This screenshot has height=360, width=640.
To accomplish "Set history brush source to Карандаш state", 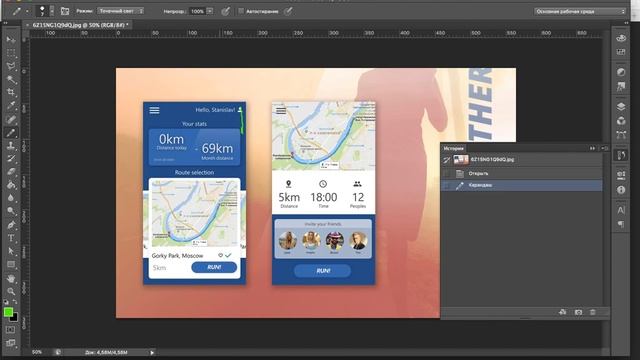I will [x=447, y=185].
